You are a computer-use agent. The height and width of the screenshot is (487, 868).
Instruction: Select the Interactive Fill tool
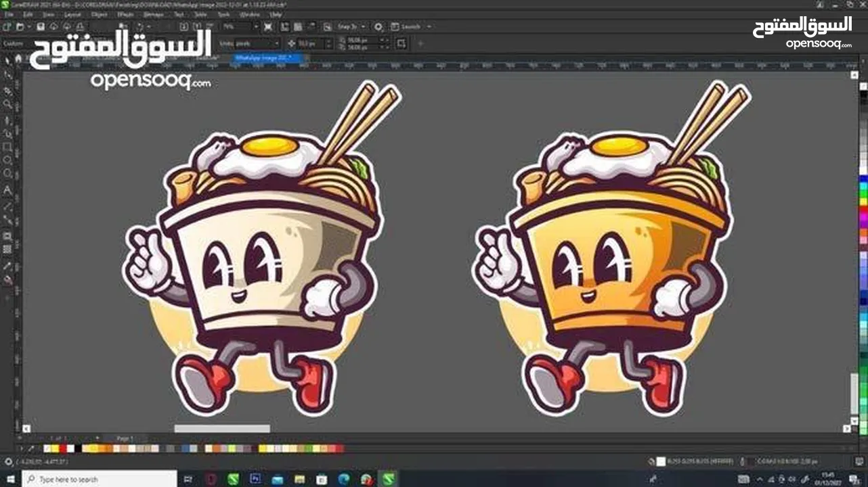pyautogui.click(x=7, y=278)
